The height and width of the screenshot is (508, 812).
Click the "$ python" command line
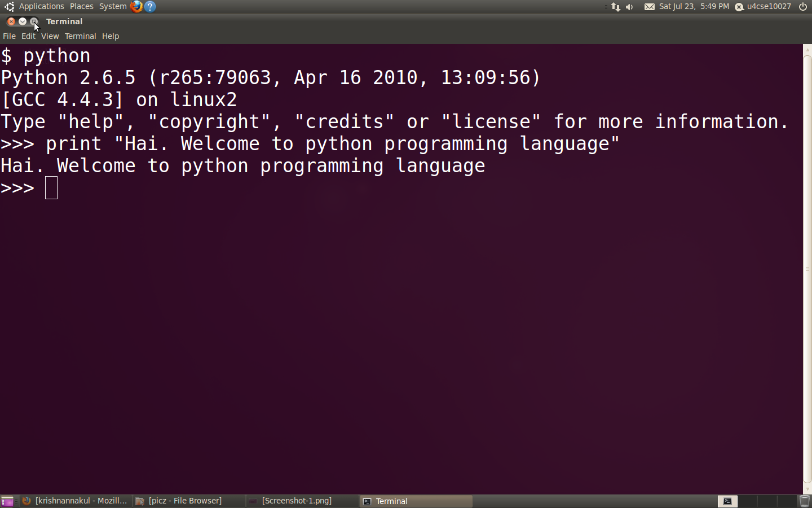point(46,56)
